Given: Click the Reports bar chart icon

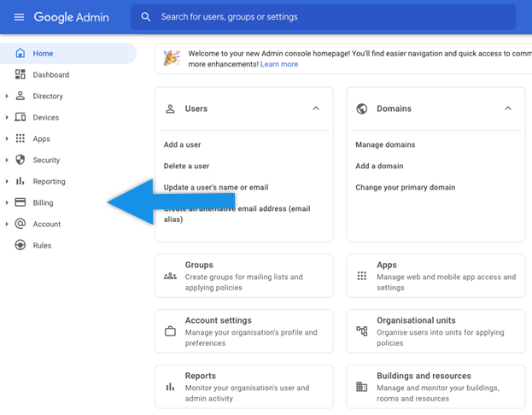Looking at the screenshot, I should click(x=170, y=387).
